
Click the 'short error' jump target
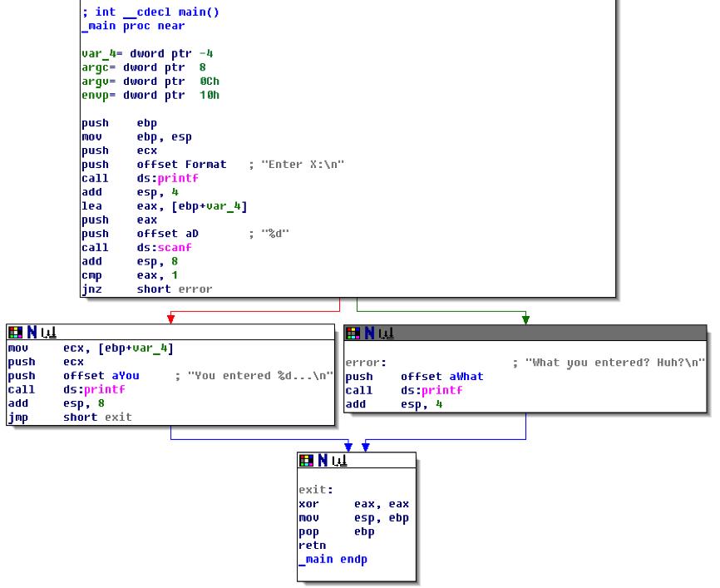[175, 289]
